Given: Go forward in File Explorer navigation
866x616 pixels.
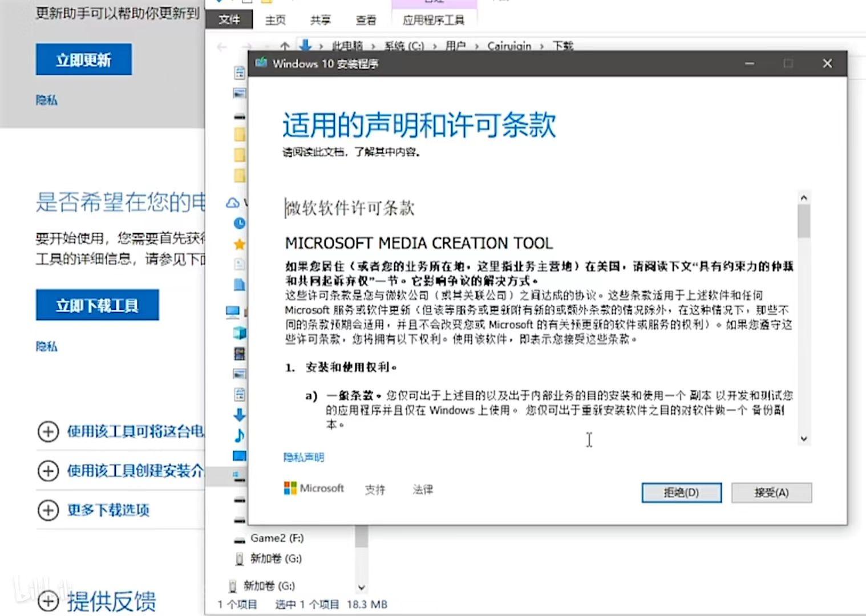Looking at the screenshot, I should click(x=246, y=46).
